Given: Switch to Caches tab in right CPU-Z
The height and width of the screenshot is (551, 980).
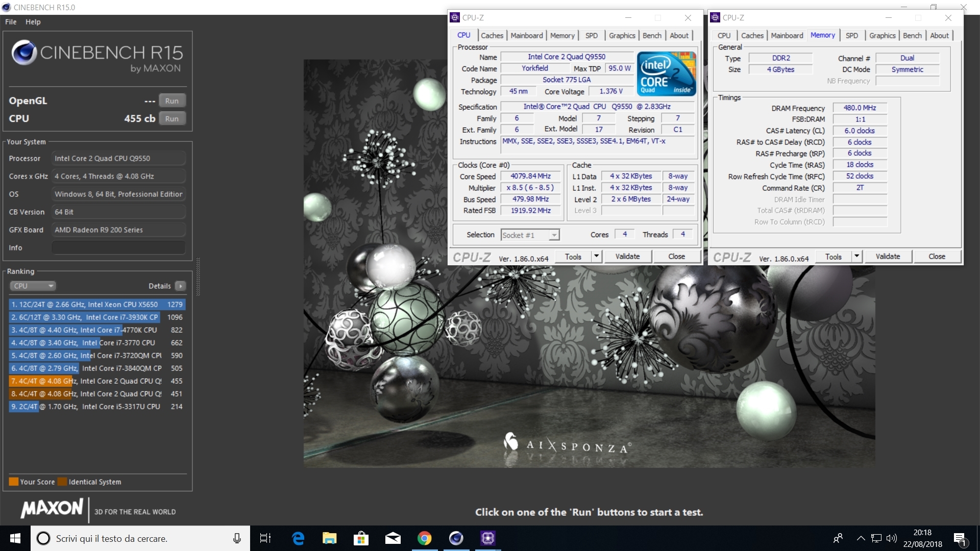Looking at the screenshot, I should coord(752,35).
